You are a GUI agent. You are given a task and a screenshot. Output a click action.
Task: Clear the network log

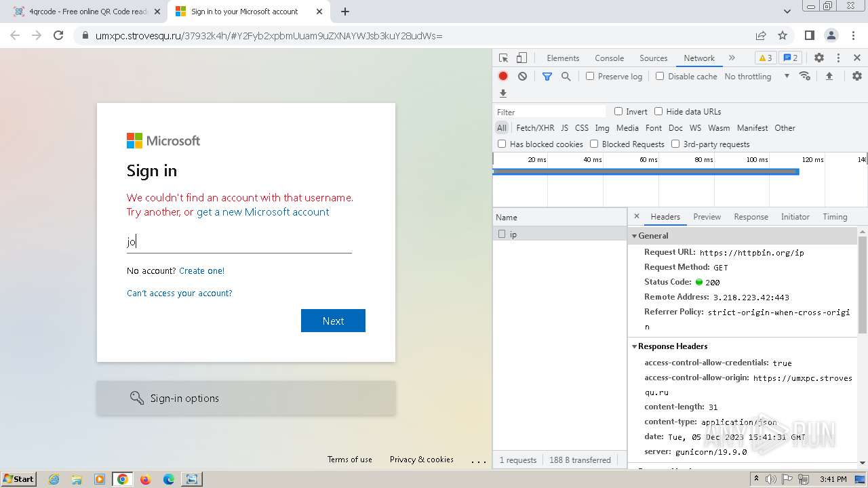522,77
